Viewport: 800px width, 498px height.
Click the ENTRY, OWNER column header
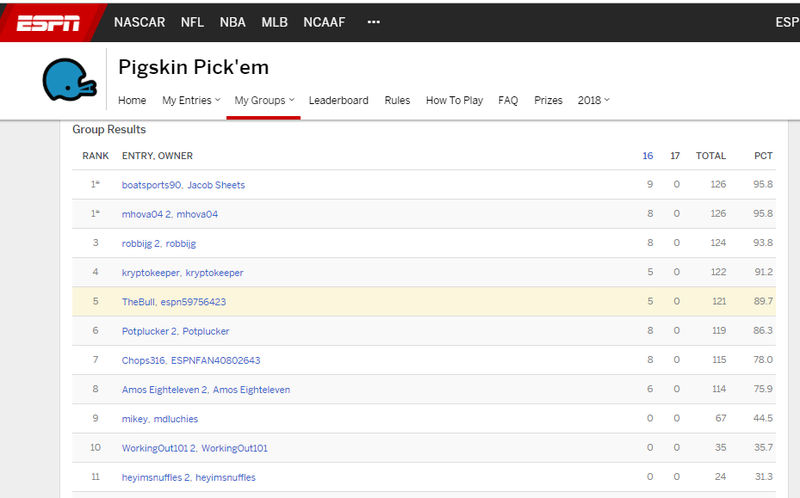(157, 156)
